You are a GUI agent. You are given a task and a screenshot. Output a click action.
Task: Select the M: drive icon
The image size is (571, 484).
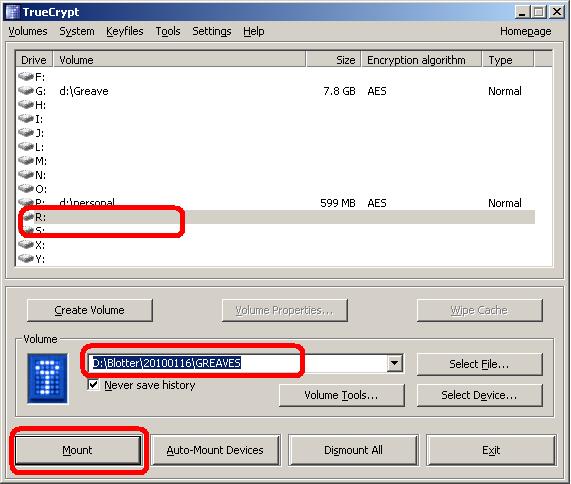(x=26, y=160)
